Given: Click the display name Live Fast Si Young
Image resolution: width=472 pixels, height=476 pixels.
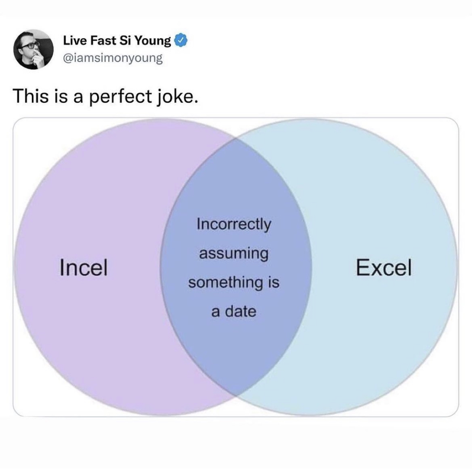Looking at the screenshot, I should point(117,40).
